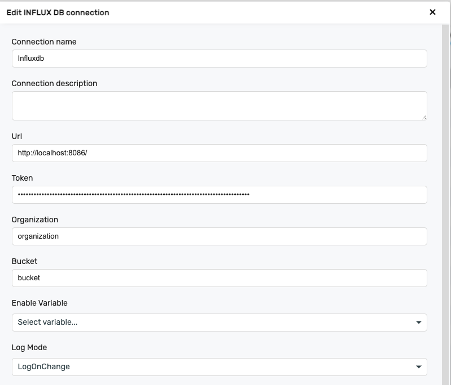This screenshot has height=385, width=451.
Task: Click the Bucket input field
Action: 219,278
